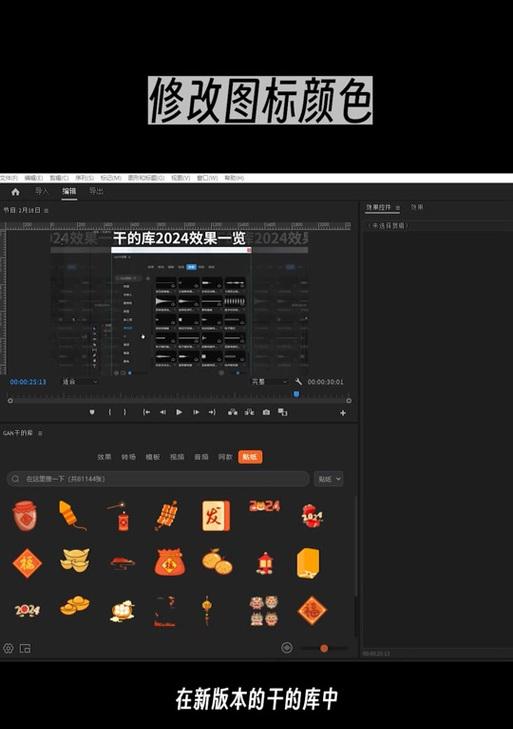The image size is (513, 729).
Task: Click the blue 00:00:25:13 timecode
Action: (x=28, y=382)
